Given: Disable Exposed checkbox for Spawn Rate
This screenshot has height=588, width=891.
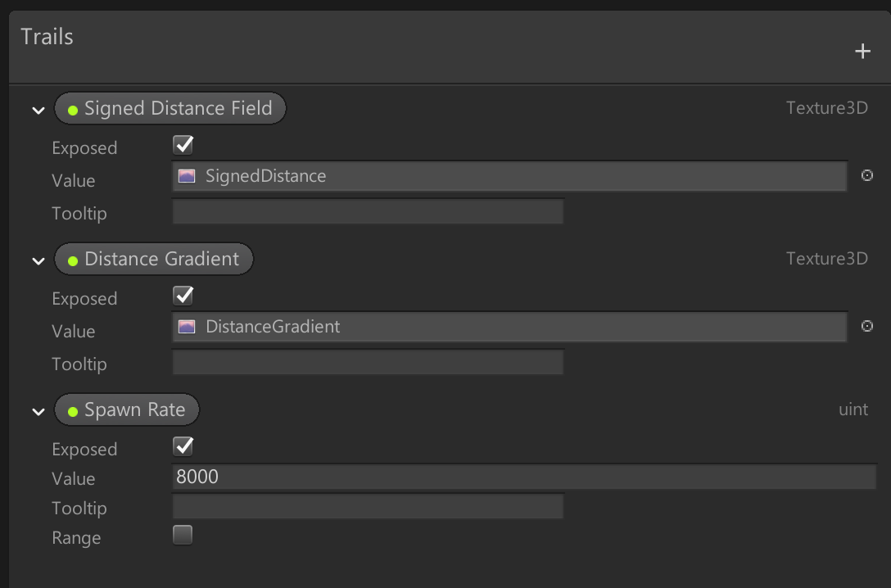Looking at the screenshot, I should tap(183, 446).
